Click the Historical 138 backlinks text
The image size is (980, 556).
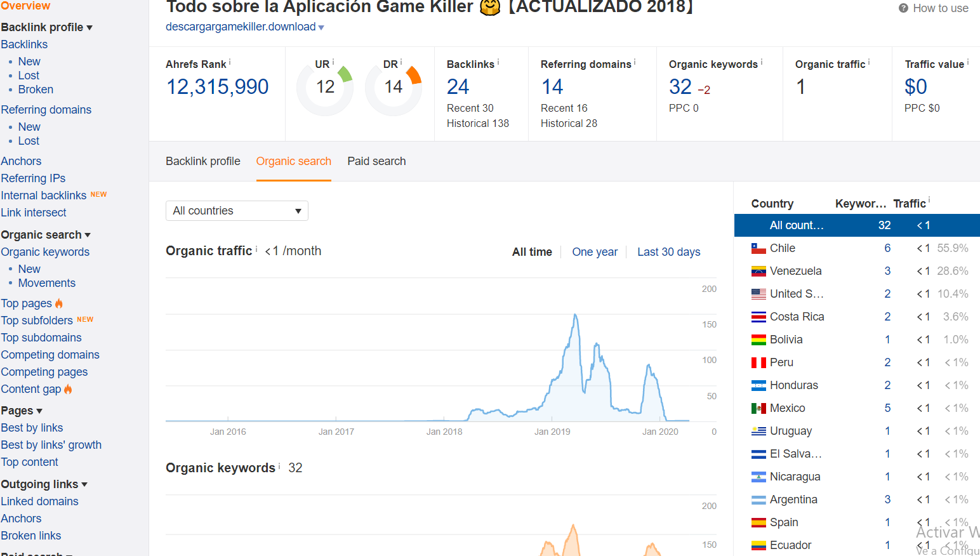point(478,123)
